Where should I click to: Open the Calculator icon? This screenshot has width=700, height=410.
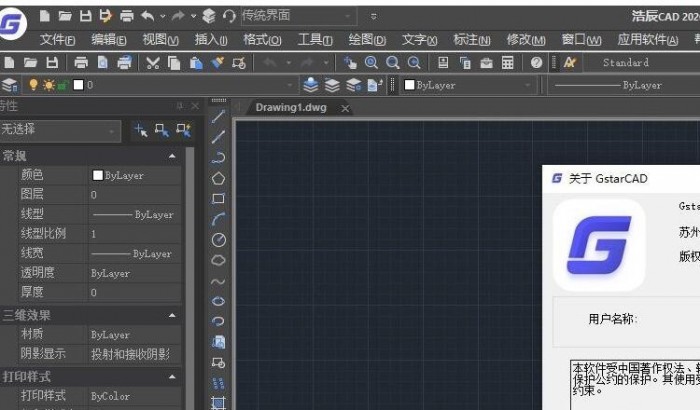[x=508, y=63]
